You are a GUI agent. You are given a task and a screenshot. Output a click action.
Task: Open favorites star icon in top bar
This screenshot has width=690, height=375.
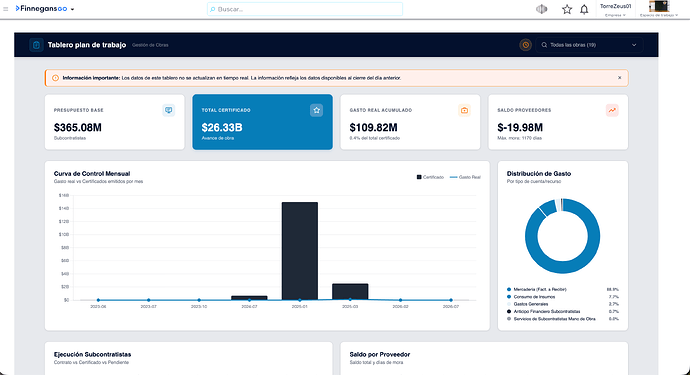(x=567, y=9)
